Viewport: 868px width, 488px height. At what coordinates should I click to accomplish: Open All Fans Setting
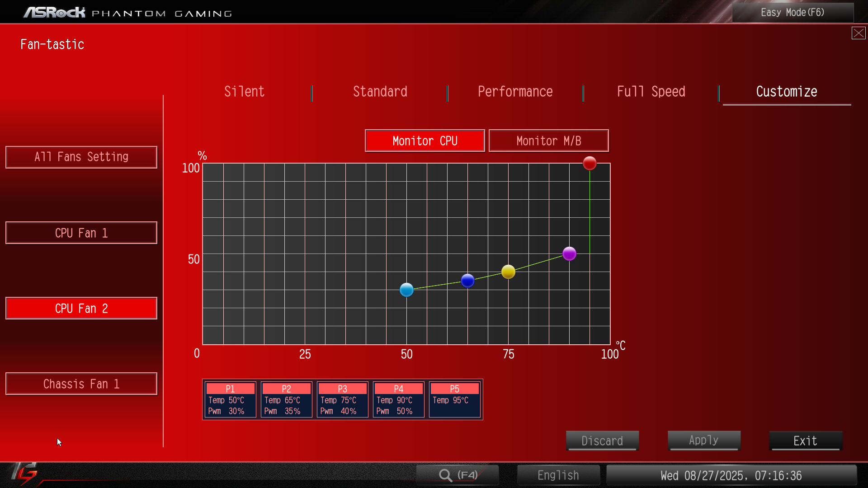point(81,157)
